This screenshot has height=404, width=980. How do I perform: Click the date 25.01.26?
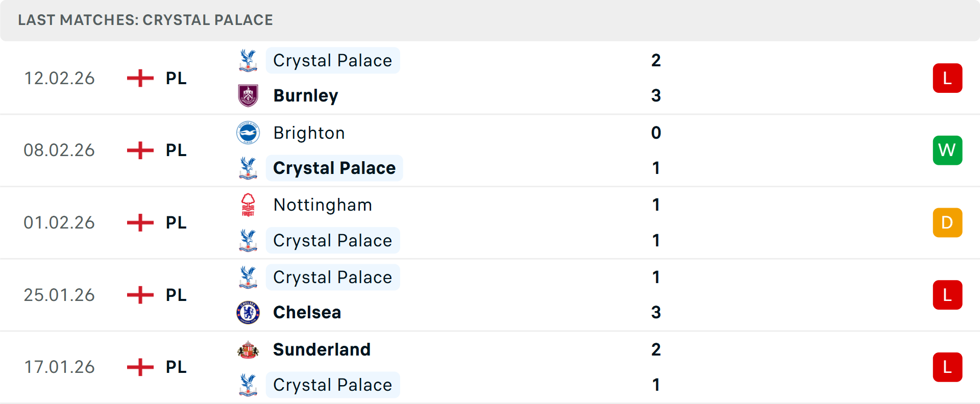pos(59,295)
